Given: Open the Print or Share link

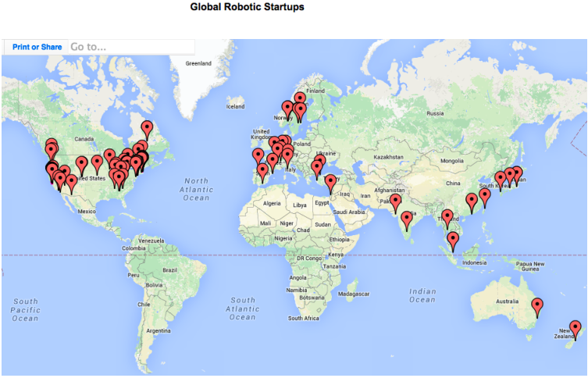Looking at the screenshot, I should tap(37, 47).
